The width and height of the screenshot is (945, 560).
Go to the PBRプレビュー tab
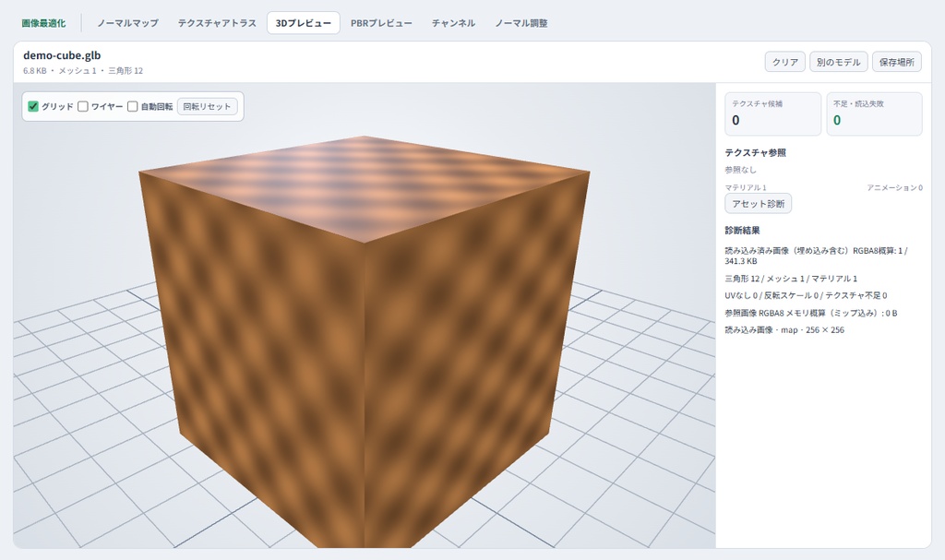tap(381, 23)
